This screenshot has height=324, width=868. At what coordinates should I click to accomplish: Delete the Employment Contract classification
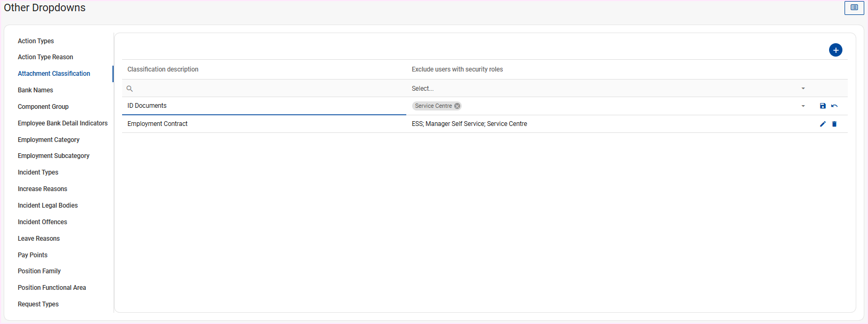tap(834, 124)
